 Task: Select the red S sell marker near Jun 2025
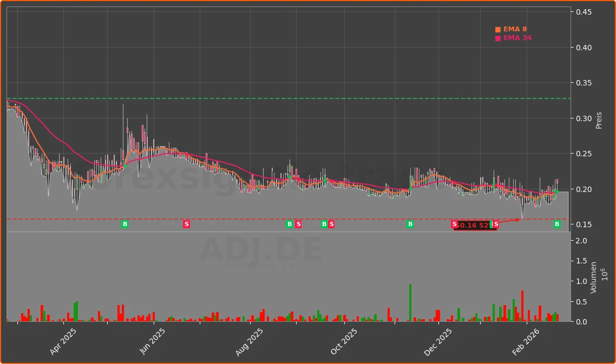pyautogui.click(x=186, y=224)
